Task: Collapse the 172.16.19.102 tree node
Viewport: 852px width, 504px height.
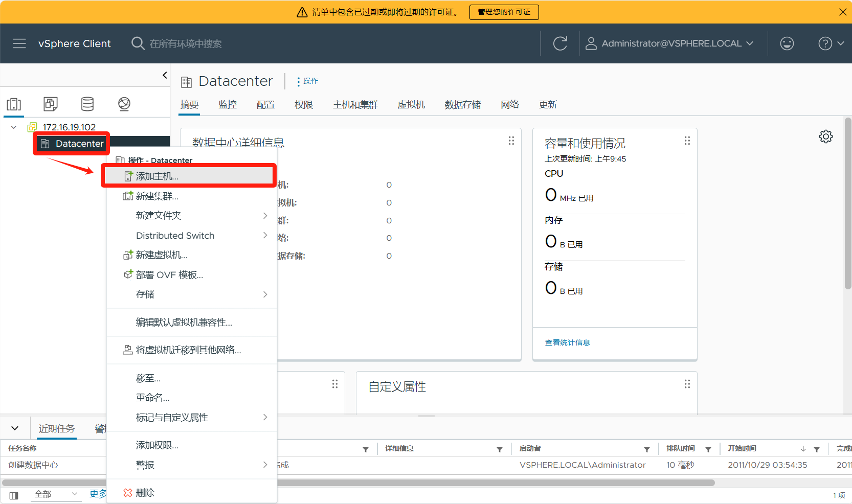Action: click(x=14, y=127)
